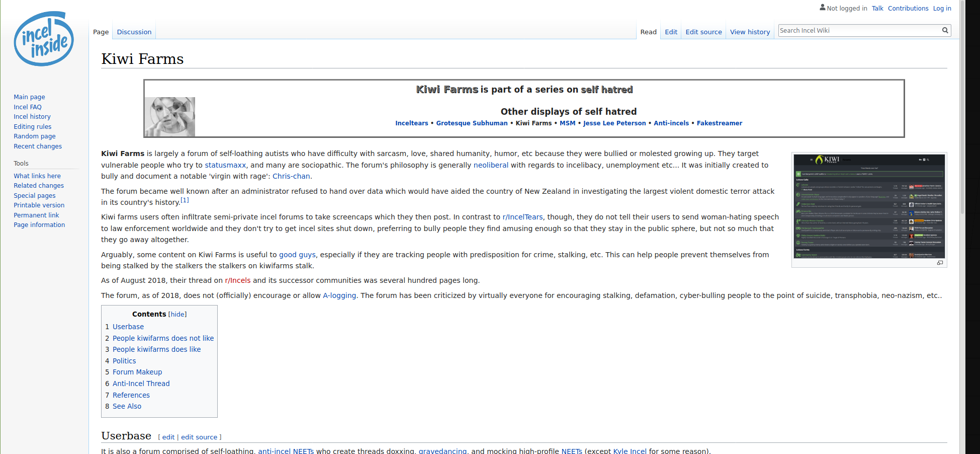Open Incel FAQ sidebar link
The width and height of the screenshot is (980, 454).
[x=28, y=107]
